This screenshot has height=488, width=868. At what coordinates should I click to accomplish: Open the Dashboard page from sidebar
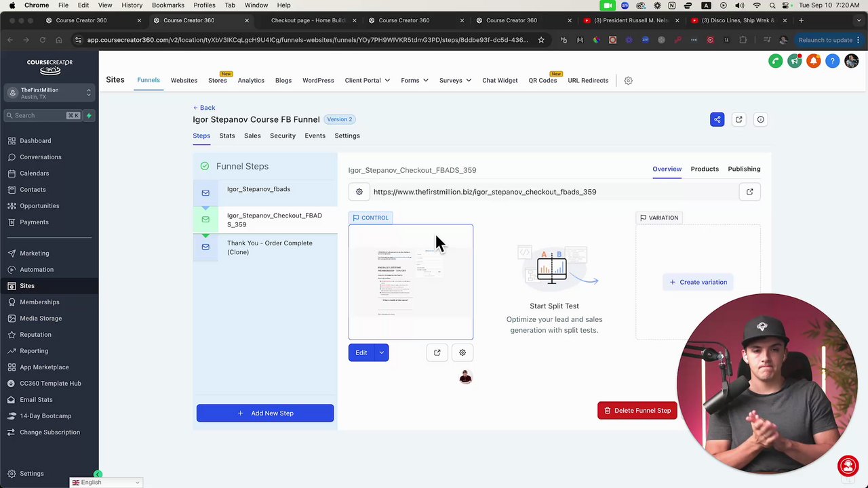click(35, 140)
